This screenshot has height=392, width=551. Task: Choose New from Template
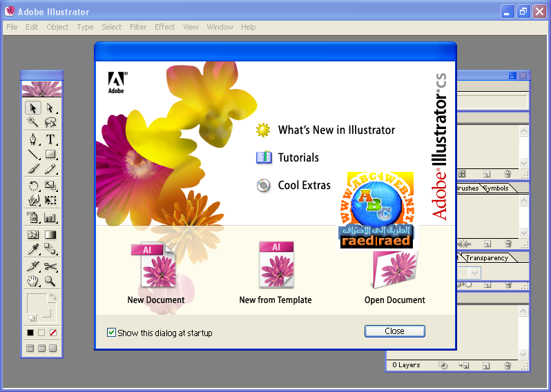coord(275,273)
